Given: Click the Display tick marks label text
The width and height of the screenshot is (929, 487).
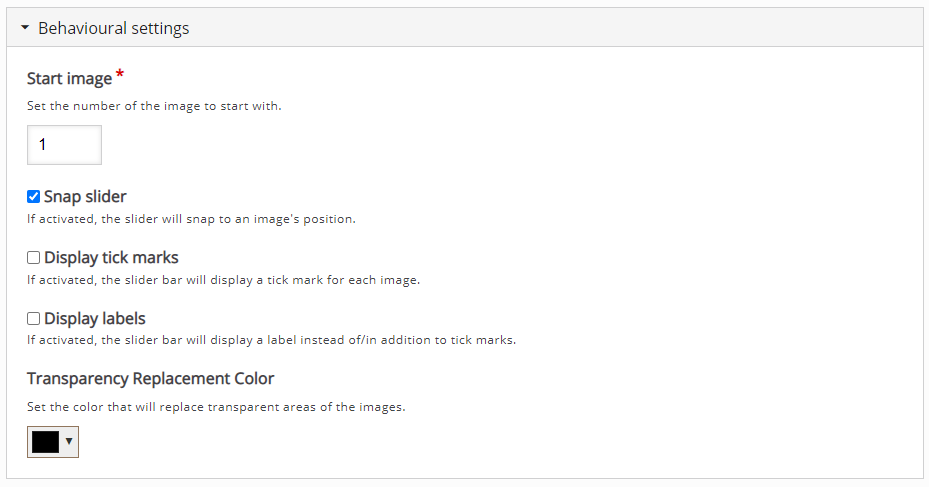Looking at the screenshot, I should pos(111,258).
